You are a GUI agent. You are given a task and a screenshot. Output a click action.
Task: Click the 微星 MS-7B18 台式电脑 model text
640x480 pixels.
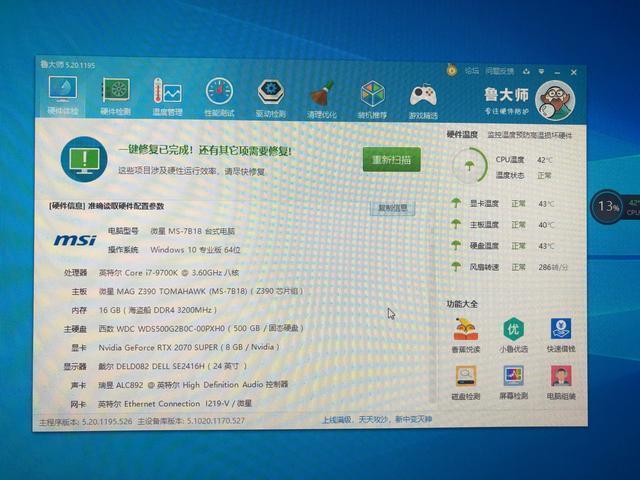[192, 231]
